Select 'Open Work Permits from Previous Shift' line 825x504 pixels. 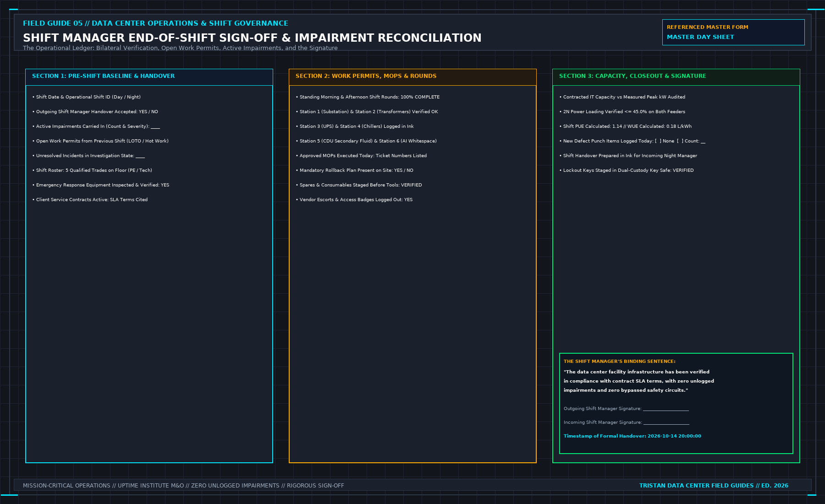(x=100, y=141)
